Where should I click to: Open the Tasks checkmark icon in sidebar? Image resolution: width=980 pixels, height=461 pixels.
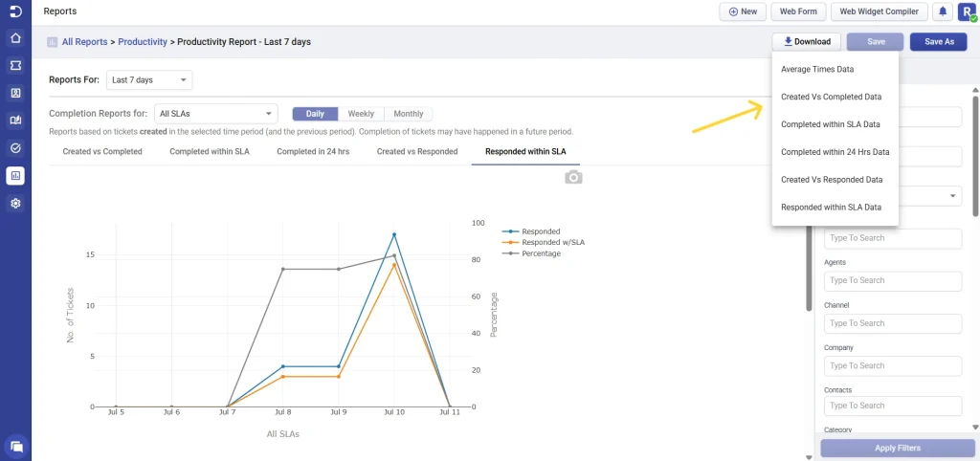pyautogui.click(x=15, y=148)
